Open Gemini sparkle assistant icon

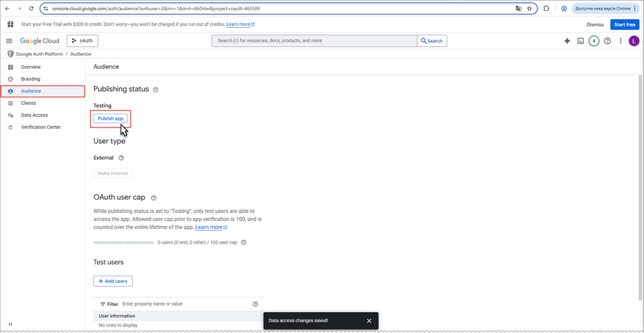coord(567,41)
